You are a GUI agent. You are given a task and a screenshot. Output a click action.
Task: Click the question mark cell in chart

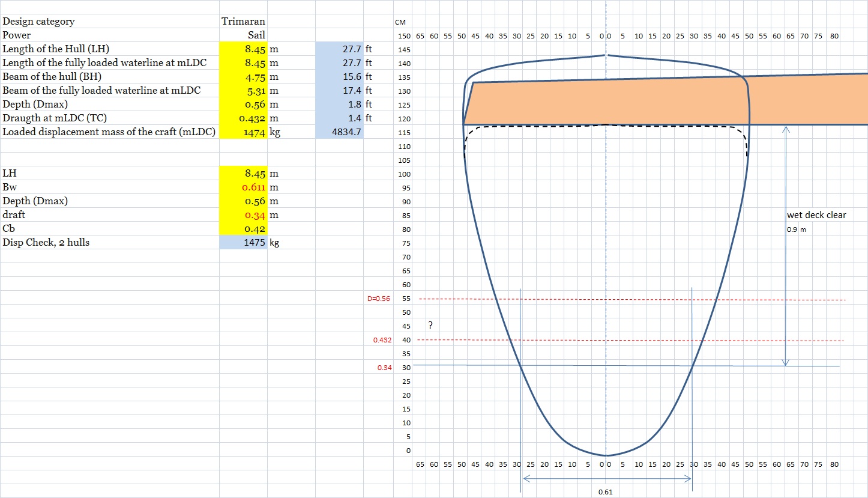tap(430, 326)
